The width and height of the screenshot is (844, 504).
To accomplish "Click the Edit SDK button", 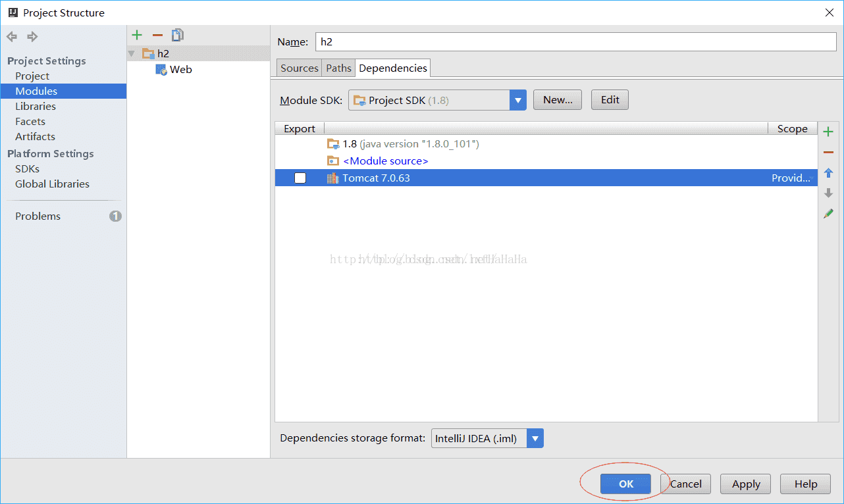I will pos(610,100).
